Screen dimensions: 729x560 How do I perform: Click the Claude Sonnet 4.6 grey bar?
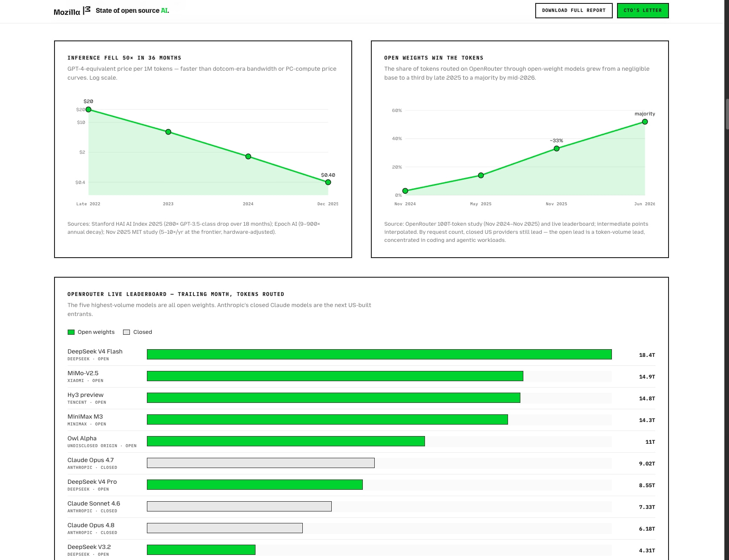pos(239,506)
